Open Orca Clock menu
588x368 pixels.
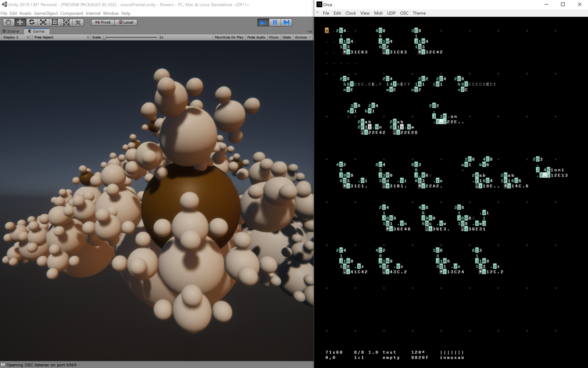351,13
